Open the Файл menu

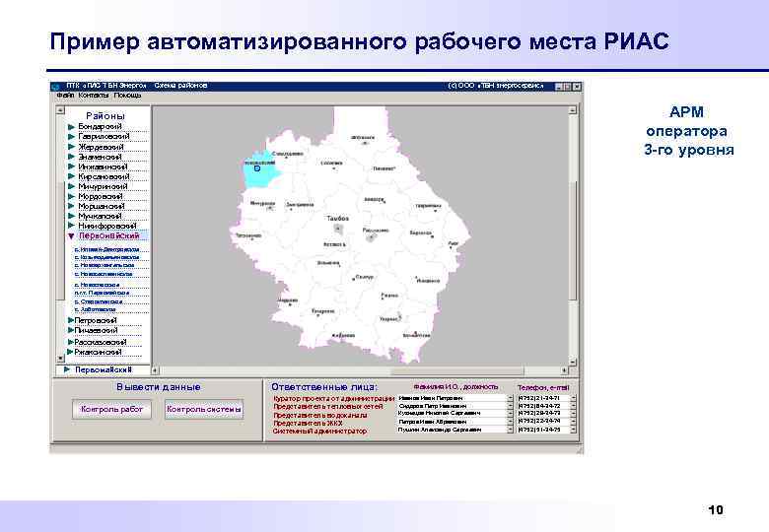pyautogui.click(x=65, y=95)
